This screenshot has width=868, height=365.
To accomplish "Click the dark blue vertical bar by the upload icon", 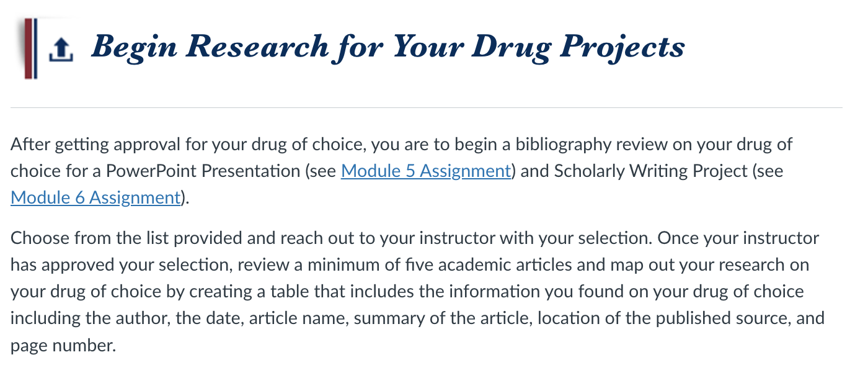I will (35, 48).
